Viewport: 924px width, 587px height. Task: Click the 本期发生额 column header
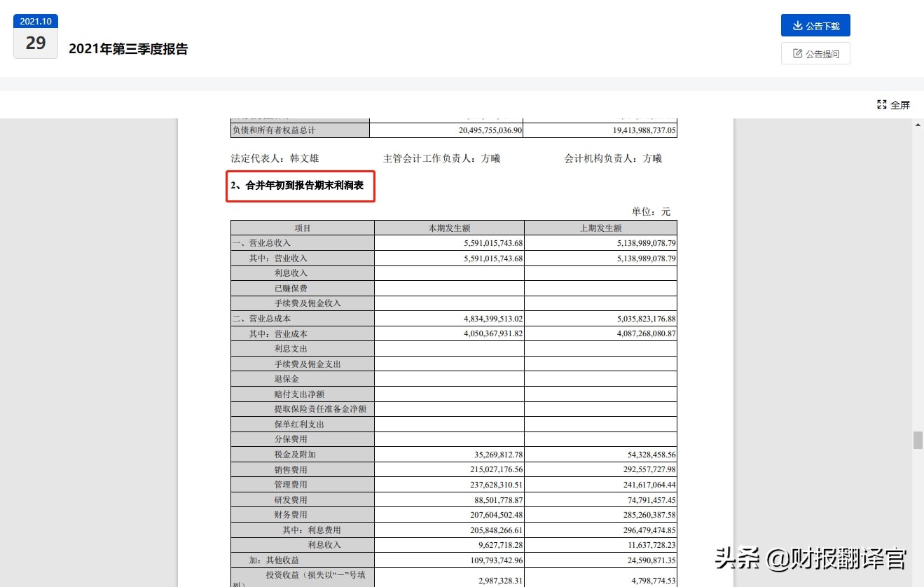[449, 227]
